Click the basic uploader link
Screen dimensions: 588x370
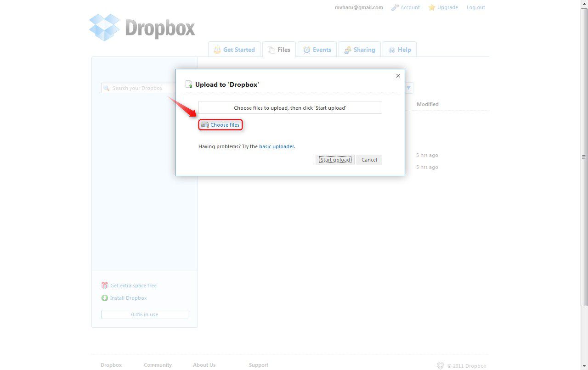coord(277,146)
